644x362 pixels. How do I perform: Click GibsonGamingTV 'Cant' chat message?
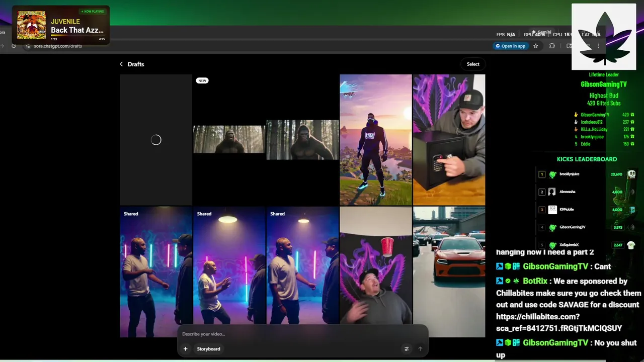click(x=603, y=266)
